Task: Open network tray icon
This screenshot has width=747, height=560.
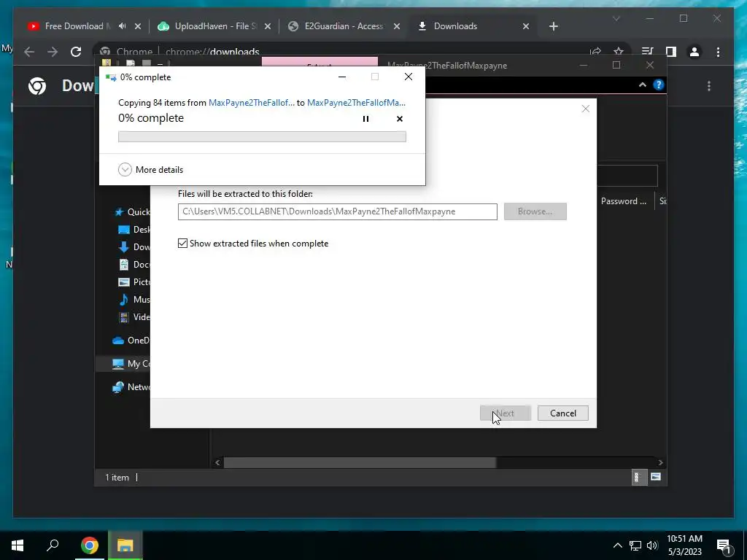Action: 635,545
